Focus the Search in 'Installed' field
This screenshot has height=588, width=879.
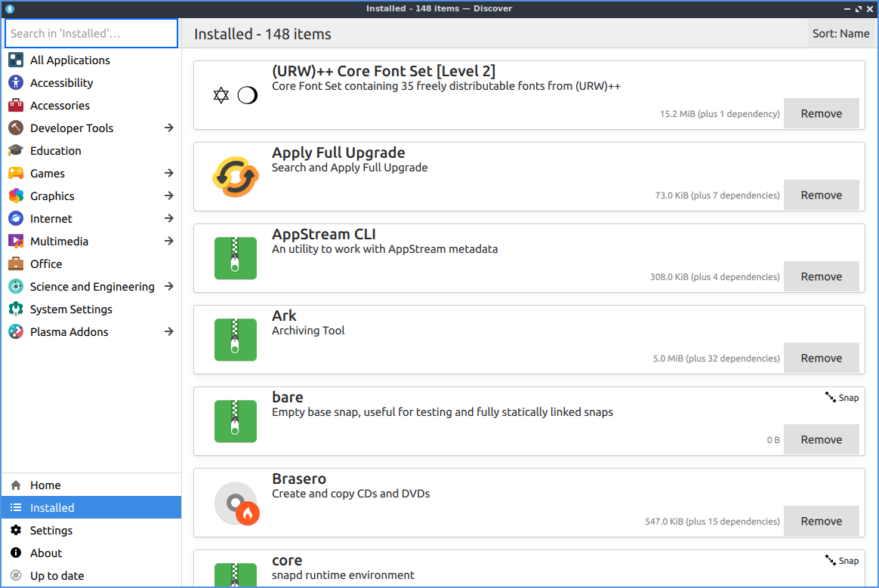[x=91, y=33]
